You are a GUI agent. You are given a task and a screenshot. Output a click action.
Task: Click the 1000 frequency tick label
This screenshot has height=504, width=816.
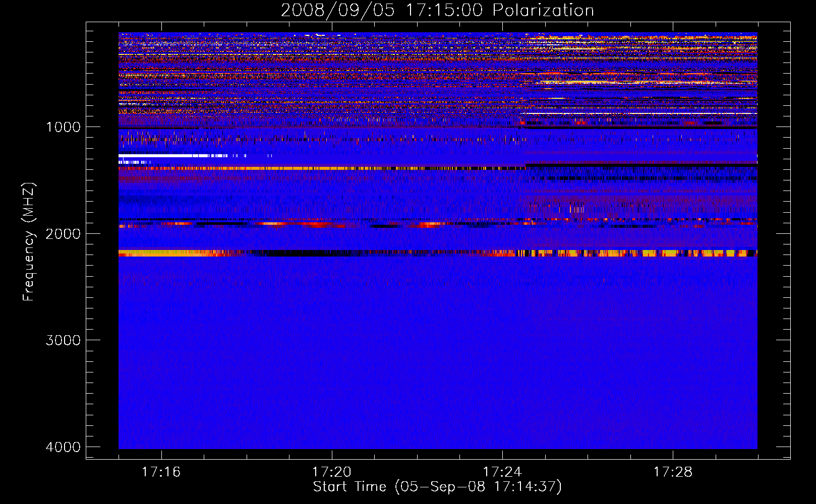click(x=63, y=127)
